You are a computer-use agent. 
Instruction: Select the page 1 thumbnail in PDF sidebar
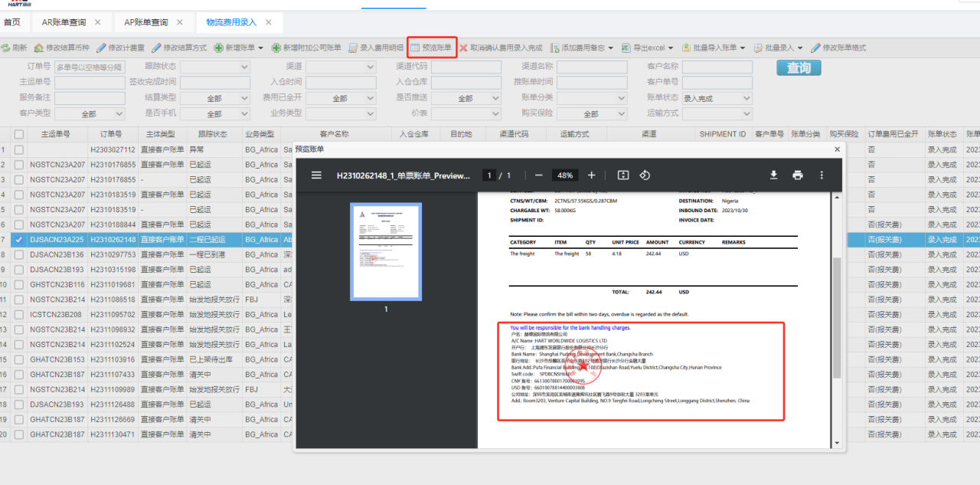[x=386, y=251]
